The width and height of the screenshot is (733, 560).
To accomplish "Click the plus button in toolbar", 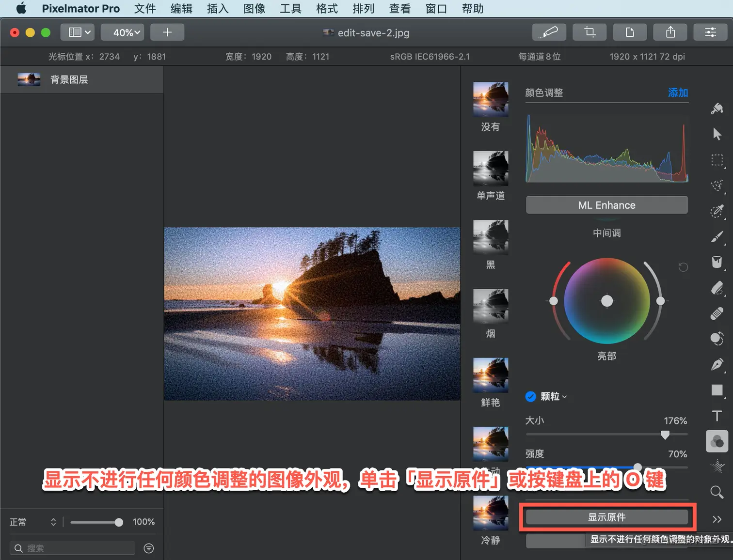I will (167, 32).
